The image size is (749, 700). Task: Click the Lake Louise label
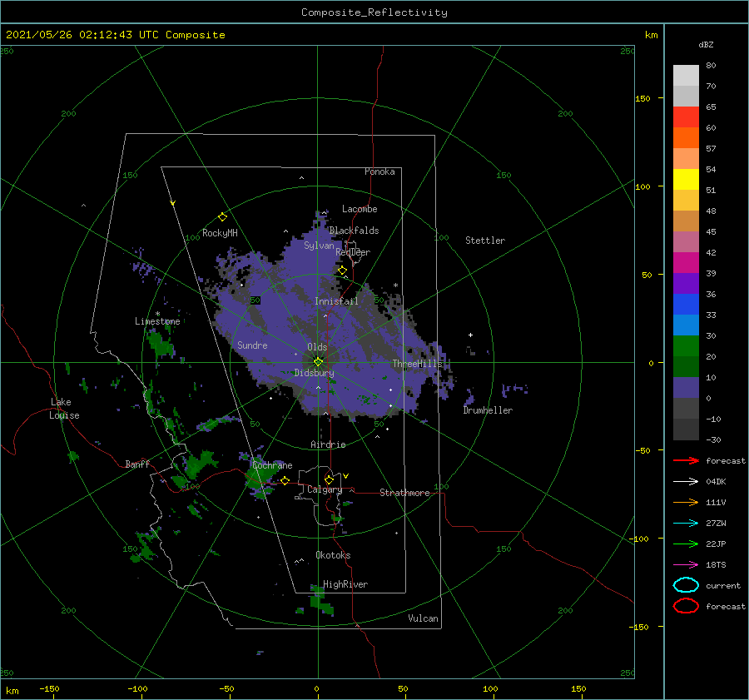pyautogui.click(x=64, y=409)
